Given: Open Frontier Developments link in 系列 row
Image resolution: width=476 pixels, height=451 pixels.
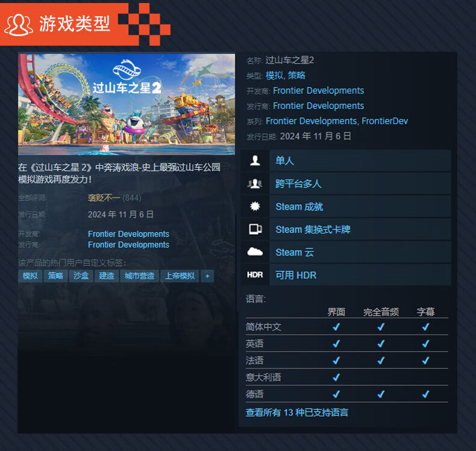Looking at the screenshot, I should [x=311, y=121].
